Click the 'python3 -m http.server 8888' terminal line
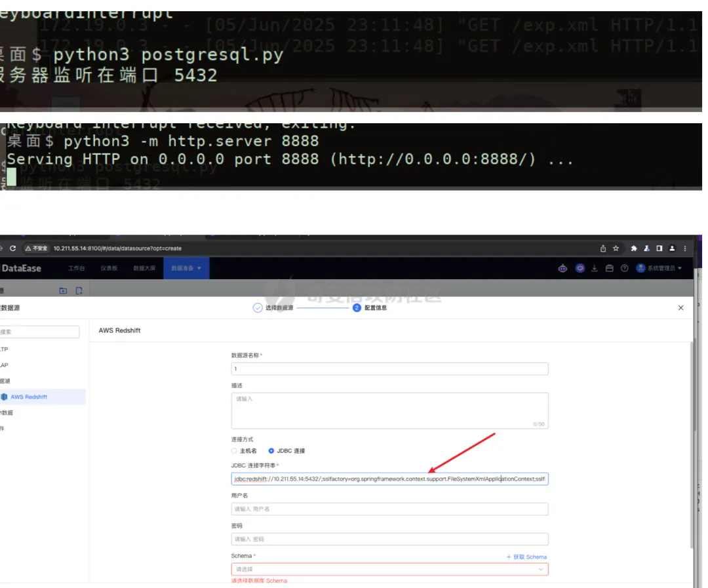The height and width of the screenshot is (588, 708). pyautogui.click(x=191, y=141)
